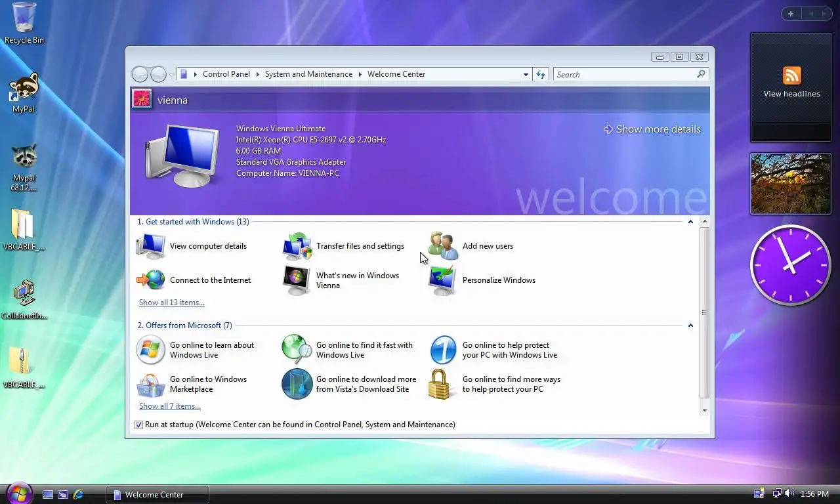Screen dimensions: 840x504
Task: Click the vienna user account picture
Action: point(142,99)
